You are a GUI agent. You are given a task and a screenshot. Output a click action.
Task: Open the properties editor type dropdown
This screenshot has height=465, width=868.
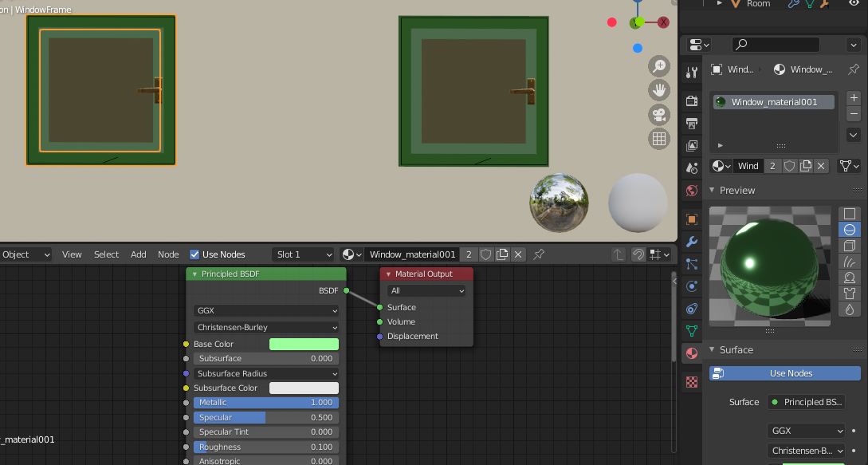click(699, 45)
